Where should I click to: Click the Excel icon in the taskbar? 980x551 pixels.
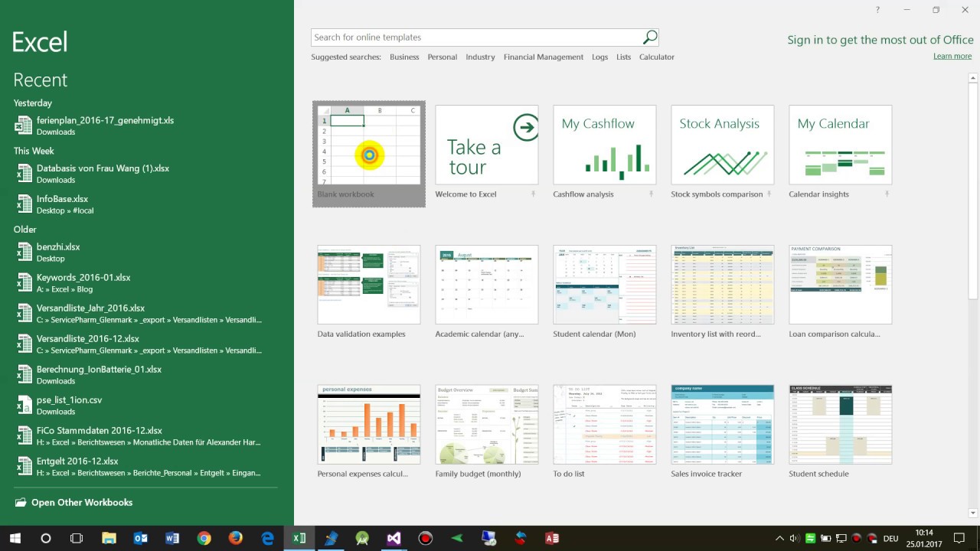pos(299,538)
